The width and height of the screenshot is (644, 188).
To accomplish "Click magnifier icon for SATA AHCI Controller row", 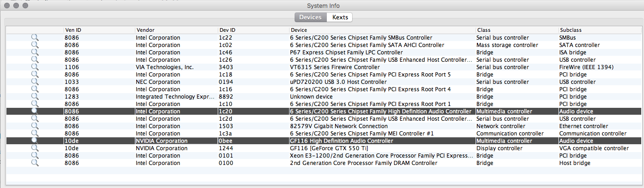I will pyautogui.click(x=35, y=45).
